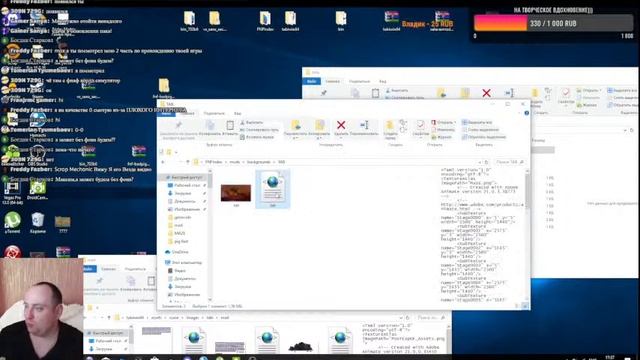
Task: Click the Rename icon in front Explorer ribbon
Action: (364, 125)
